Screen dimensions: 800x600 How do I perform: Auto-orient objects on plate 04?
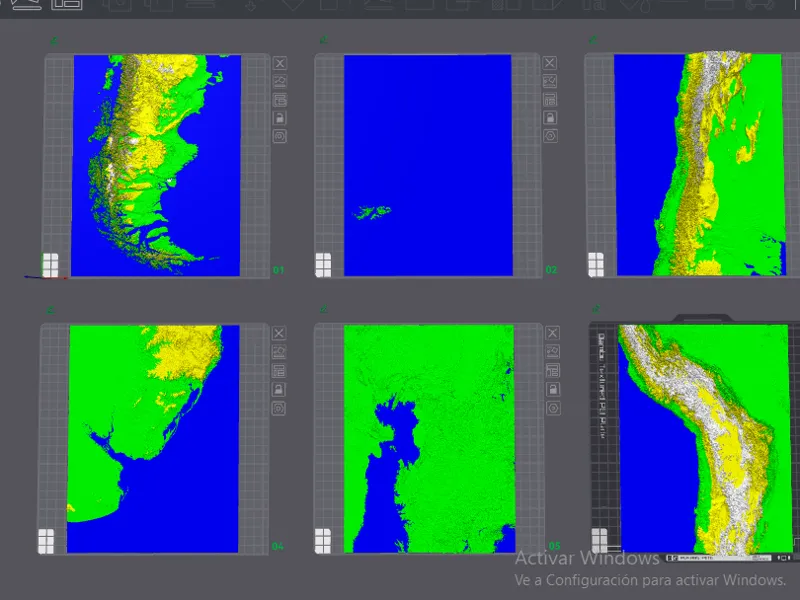[279, 352]
